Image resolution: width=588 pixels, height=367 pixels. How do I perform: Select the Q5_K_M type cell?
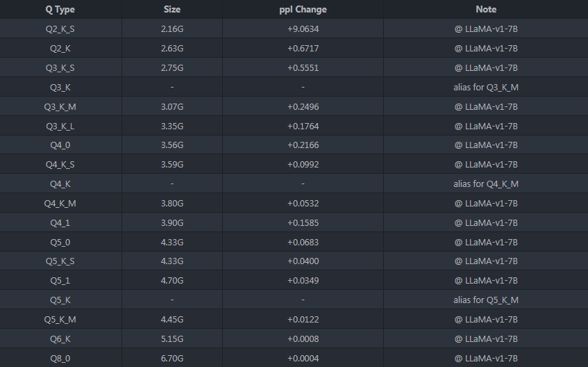tap(60, 320)
